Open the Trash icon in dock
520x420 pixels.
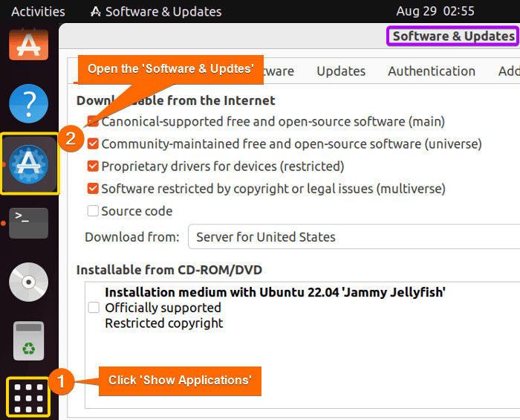pyautogui.click(x=28, y=340)
